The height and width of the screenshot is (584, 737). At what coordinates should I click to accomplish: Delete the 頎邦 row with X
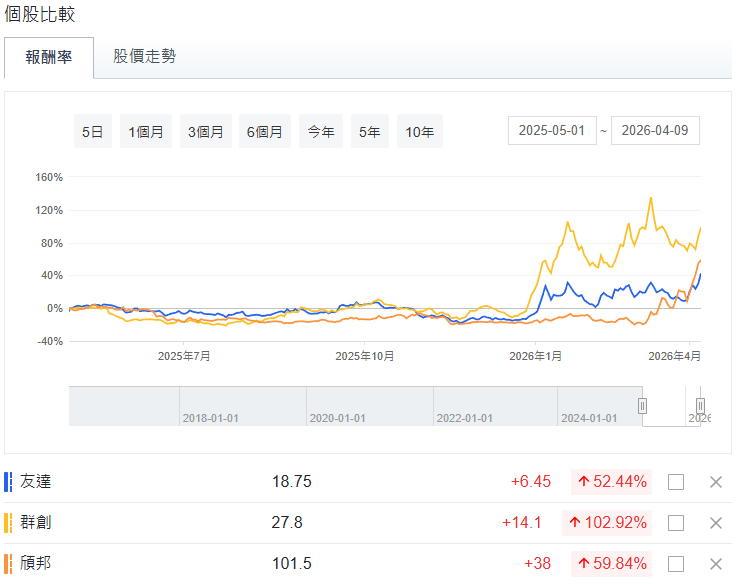tap(715, 563)
